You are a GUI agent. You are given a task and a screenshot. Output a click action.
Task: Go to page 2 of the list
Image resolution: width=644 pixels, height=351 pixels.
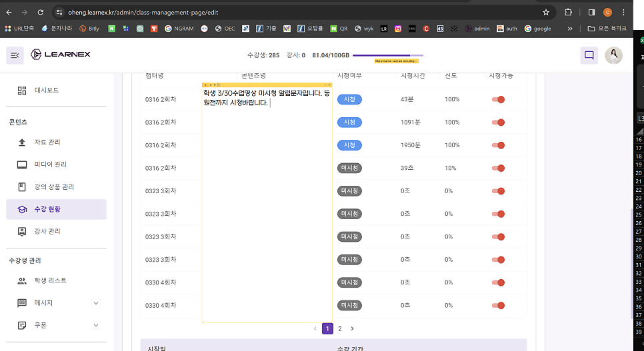[339, 328]
